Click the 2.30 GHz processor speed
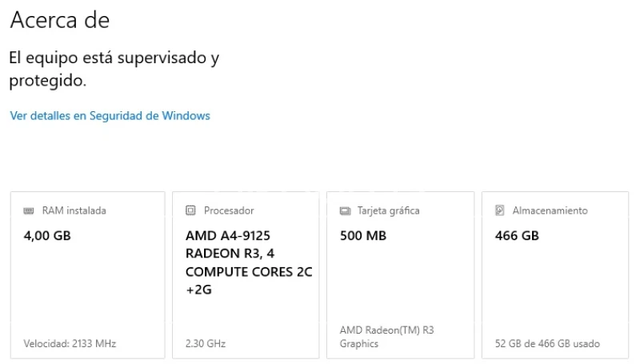Image resolution: width=640 pixels, height=364 pixels. click(205, 344)
